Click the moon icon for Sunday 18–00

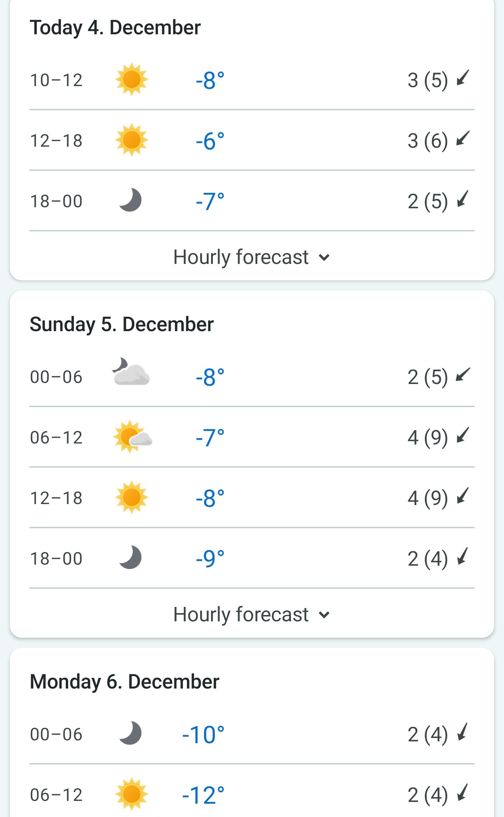(131, 557)
